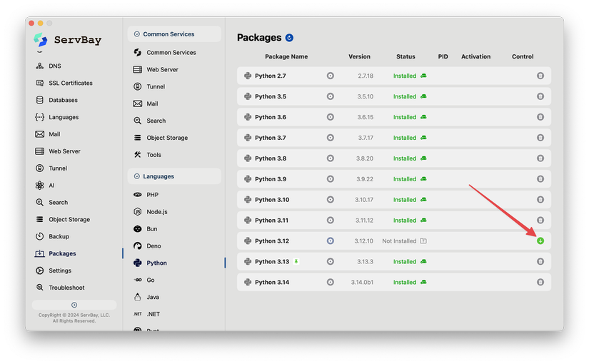The height and width of the screenshot is (364, 589).
Task: Open config gear for Python 3.14
Action: [330, 282]
